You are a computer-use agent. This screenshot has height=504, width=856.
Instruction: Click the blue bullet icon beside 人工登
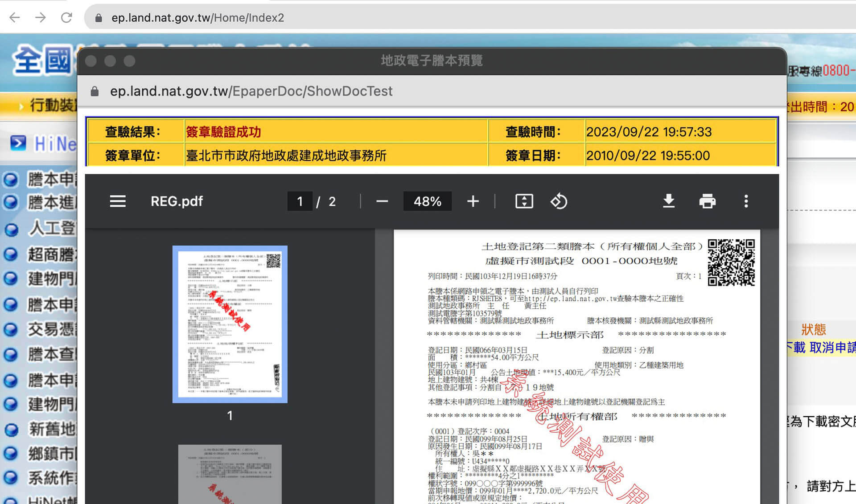coord(11,229)
